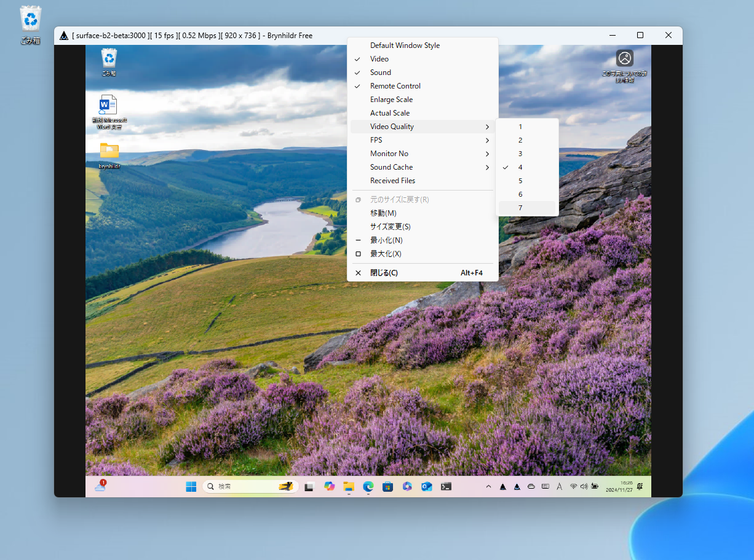Open the remote Start menu
This screenshot has width=754, height=560.
[x=191, y=487]
